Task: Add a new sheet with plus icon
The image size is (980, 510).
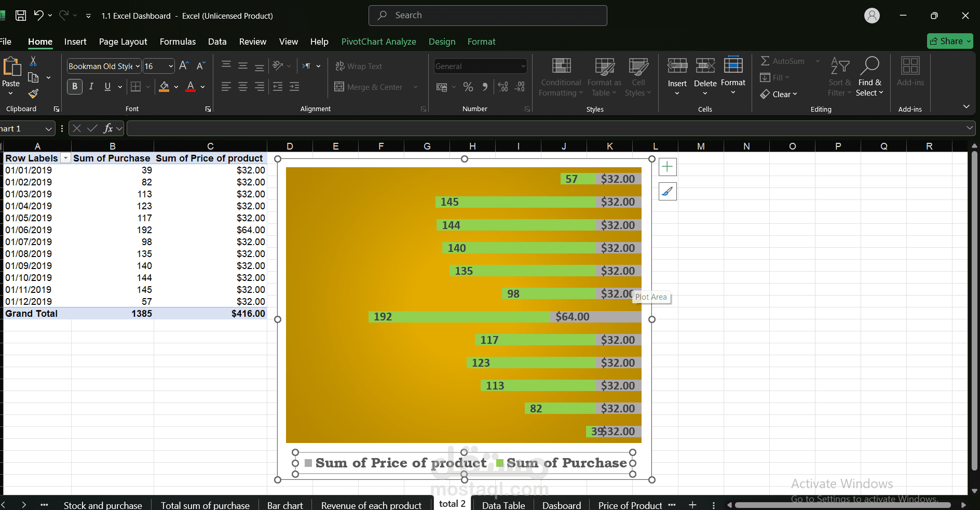Action: coord(692,505)
